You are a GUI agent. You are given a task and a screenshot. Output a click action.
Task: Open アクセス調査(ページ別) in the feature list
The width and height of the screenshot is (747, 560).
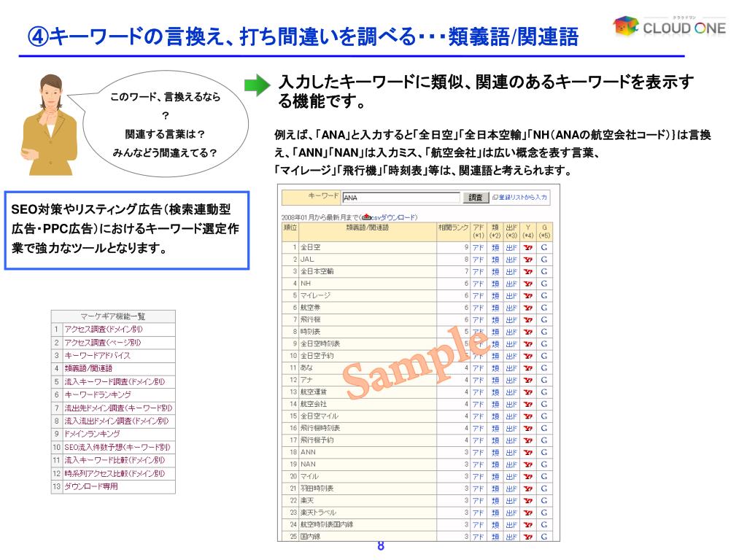(103, 343)
